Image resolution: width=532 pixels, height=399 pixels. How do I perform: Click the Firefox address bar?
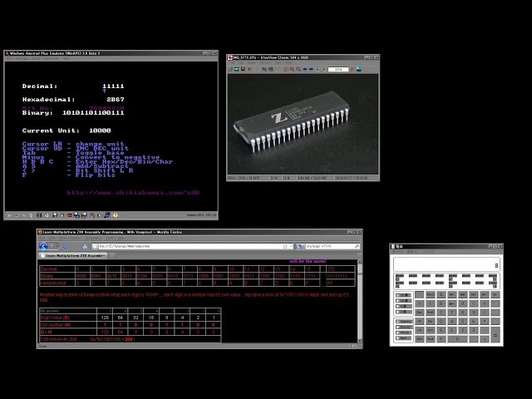192,246
